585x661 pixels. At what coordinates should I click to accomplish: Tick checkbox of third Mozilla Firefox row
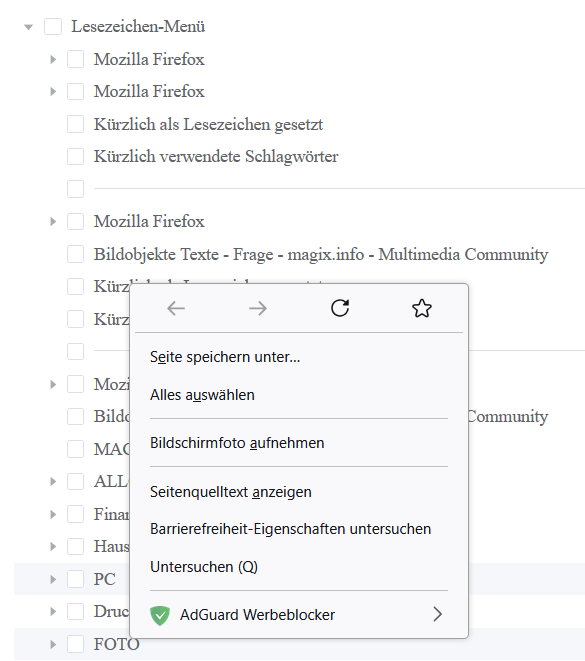click(75, 221)
